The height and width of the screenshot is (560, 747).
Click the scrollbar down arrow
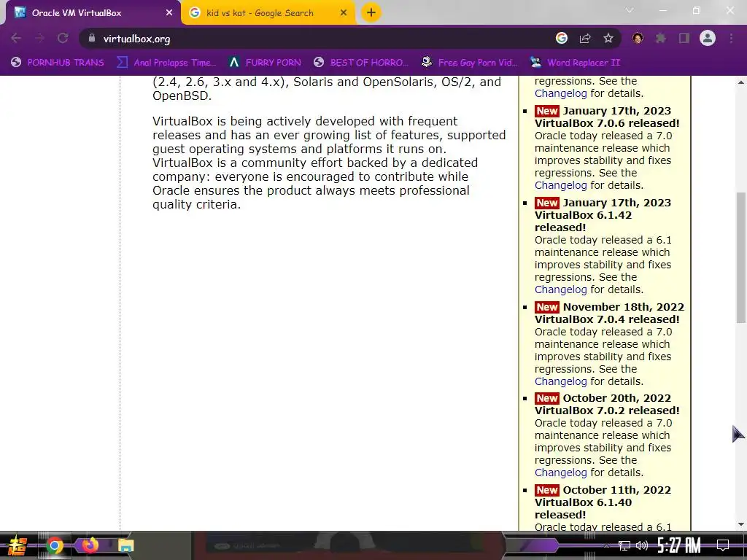click(741, 524)
